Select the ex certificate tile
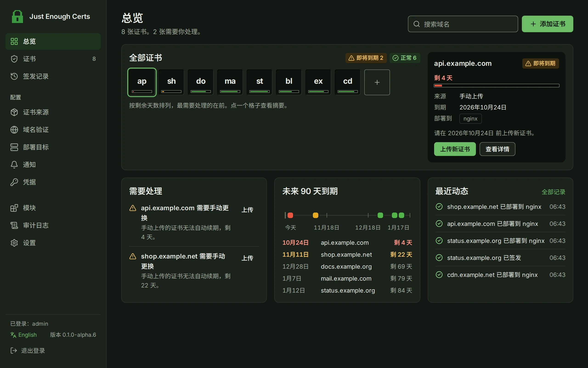The image size is (588, 368). click(318, 82)
